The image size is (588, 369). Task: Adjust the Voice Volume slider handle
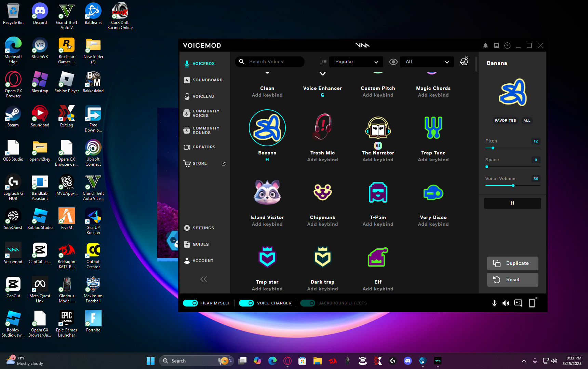(513, 186)
